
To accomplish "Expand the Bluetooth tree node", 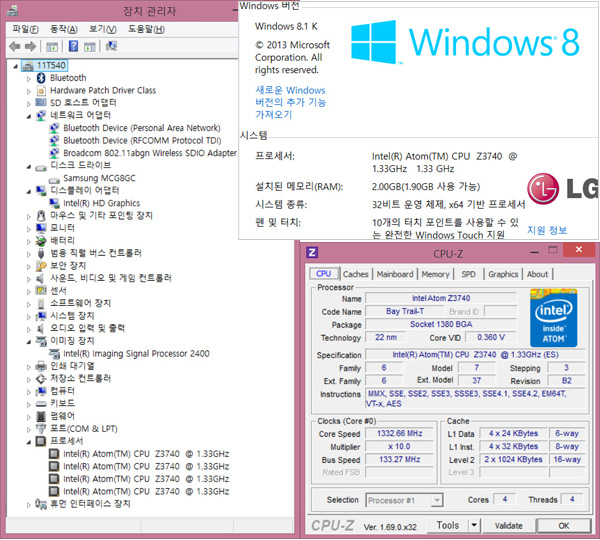I will point(29,79).
